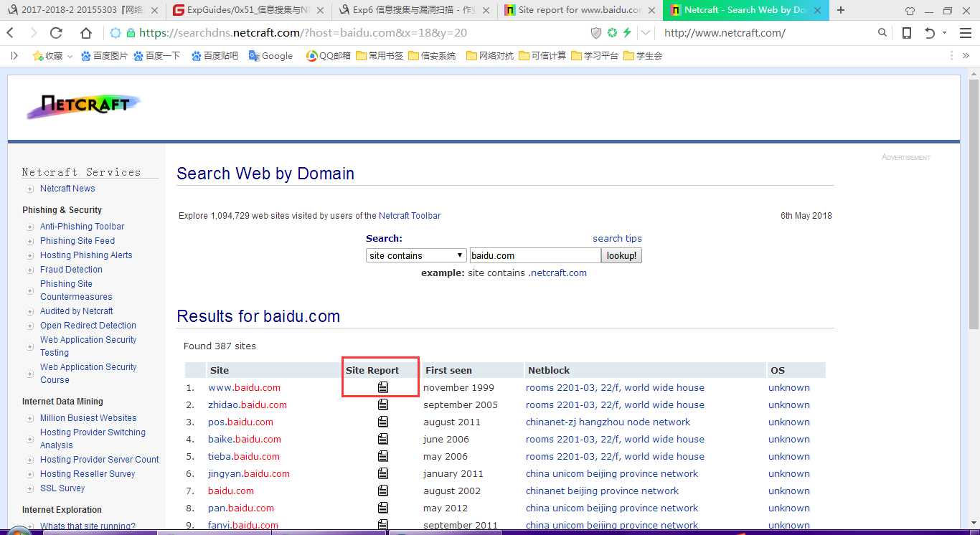Switch to the Site report for www.baidu.com tab
The width and height of the screenshot is (980, 535).
[580, 10]
